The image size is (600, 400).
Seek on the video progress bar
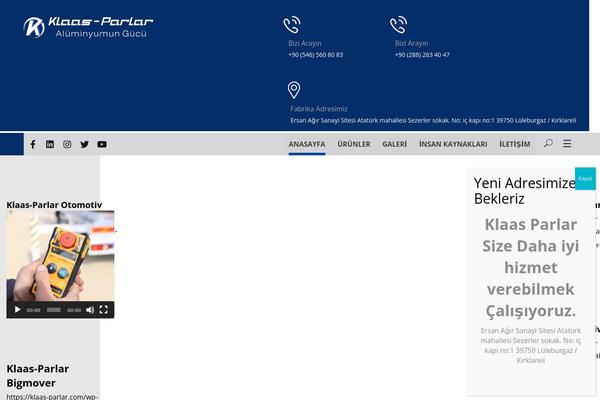pos(54,310)
